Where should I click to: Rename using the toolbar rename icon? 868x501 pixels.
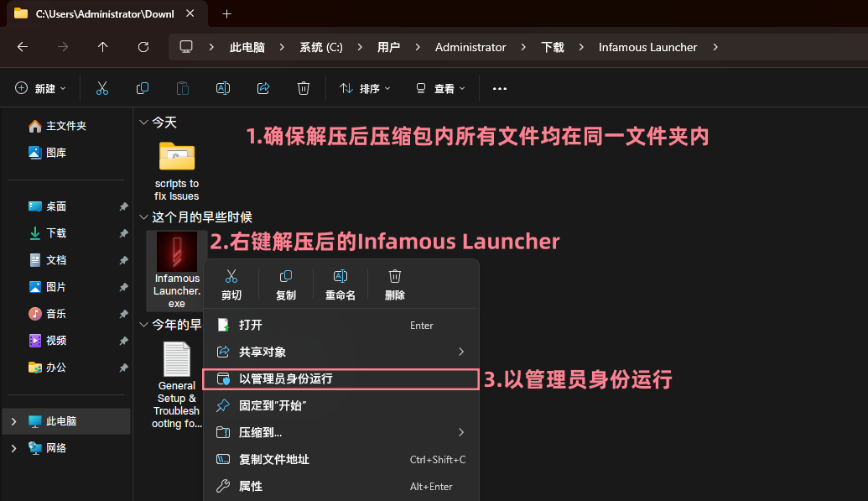click(x=223, y=88)
